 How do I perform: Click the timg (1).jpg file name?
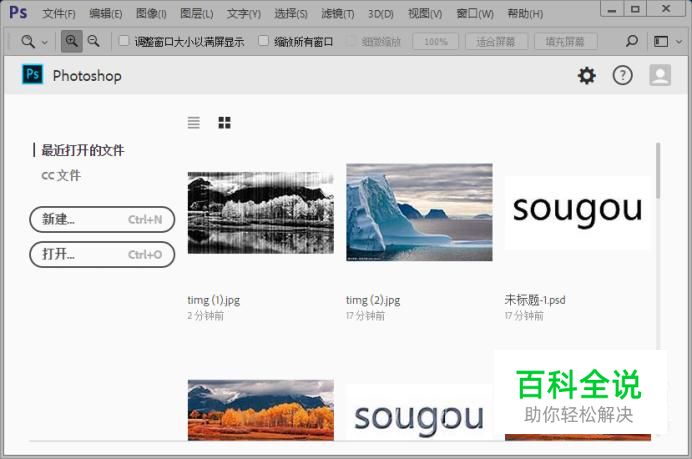214,300
